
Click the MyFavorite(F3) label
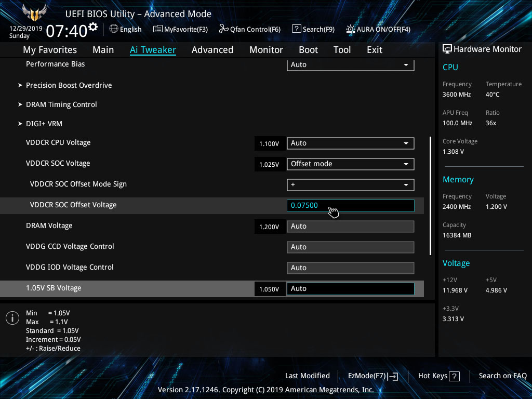point(186,29)
